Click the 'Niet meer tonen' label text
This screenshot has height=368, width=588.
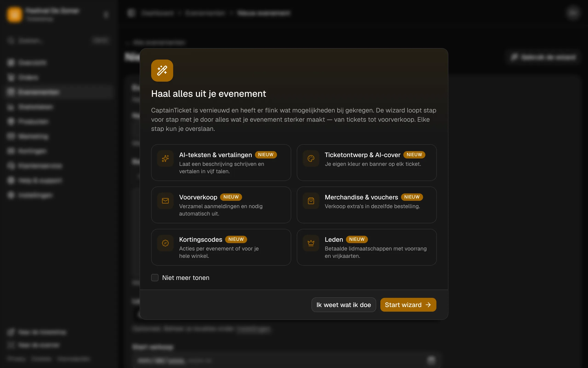click(186, 278)
